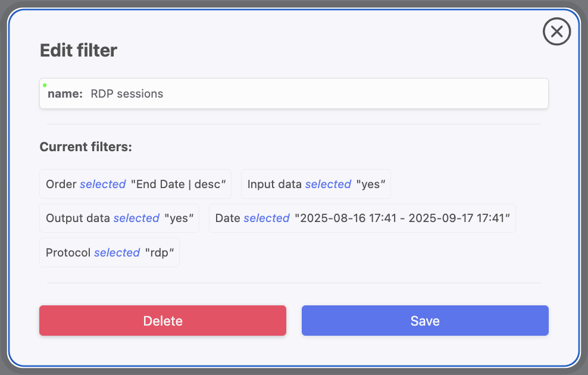This screenshot has width=588, height=375.
Task: Open the Protocol selected dropdown
Action: (x=117, y=252)
